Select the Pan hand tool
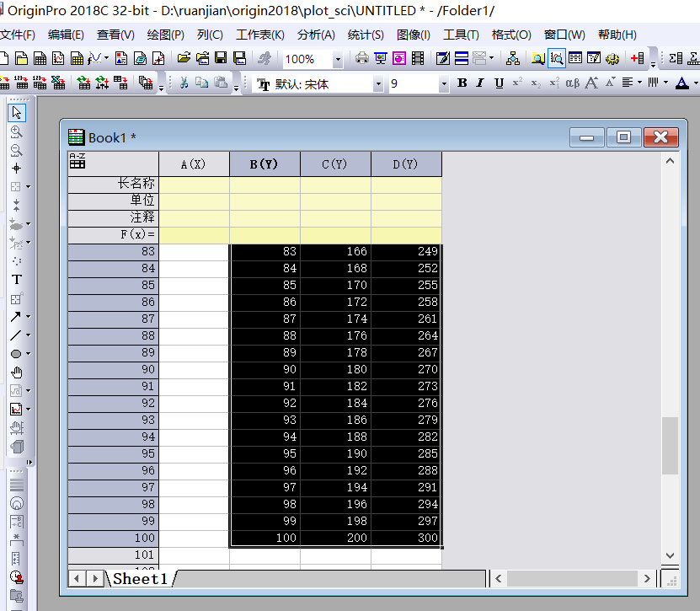The image size is (700, 611). (x=17, y=372)
